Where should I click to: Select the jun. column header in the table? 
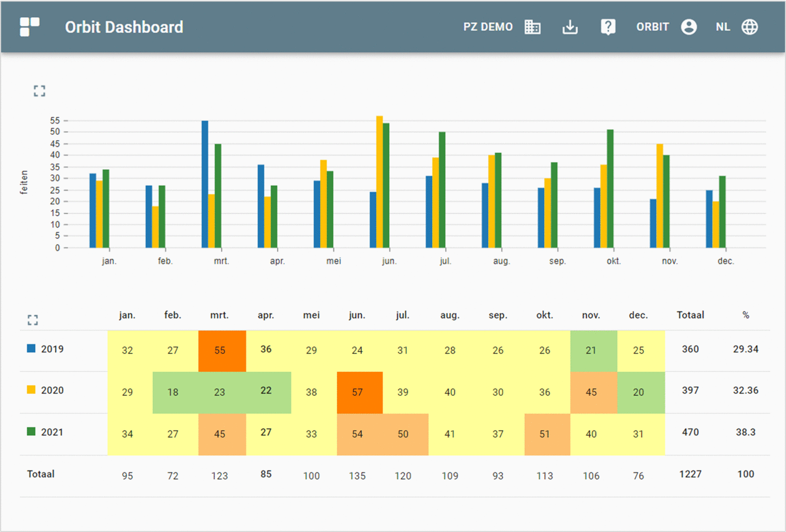pyautogui.click(x=357, y=315)
